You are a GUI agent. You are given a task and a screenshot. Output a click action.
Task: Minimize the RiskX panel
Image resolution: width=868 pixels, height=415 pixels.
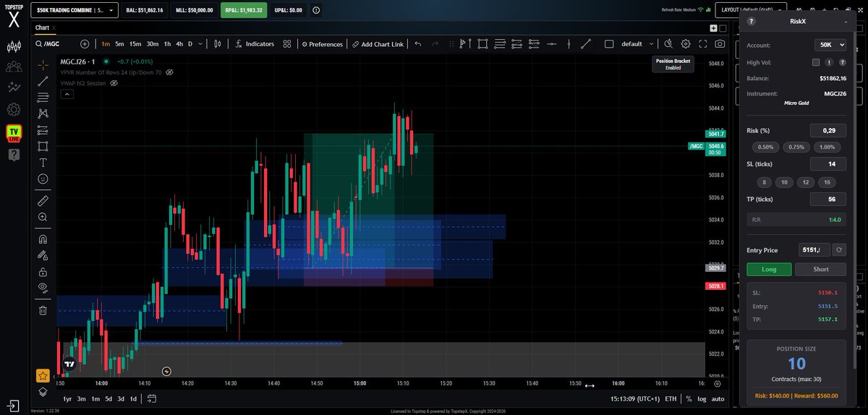pos(846,22)
